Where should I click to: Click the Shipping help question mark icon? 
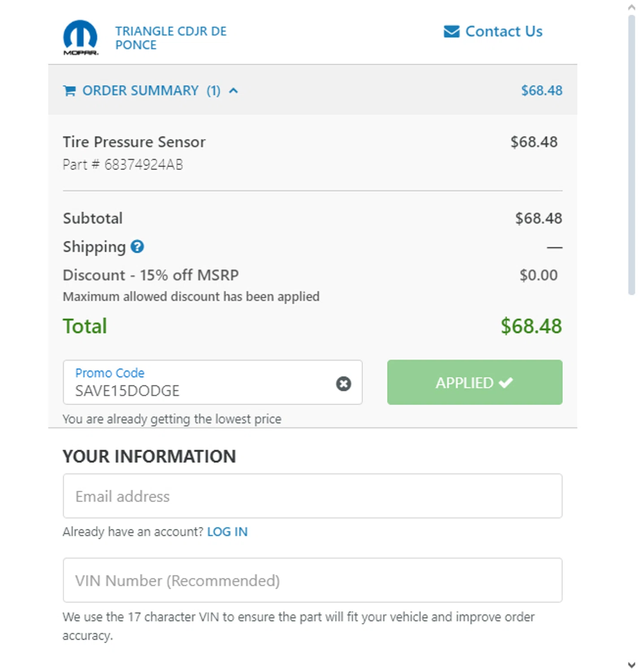tap(137, 246)
